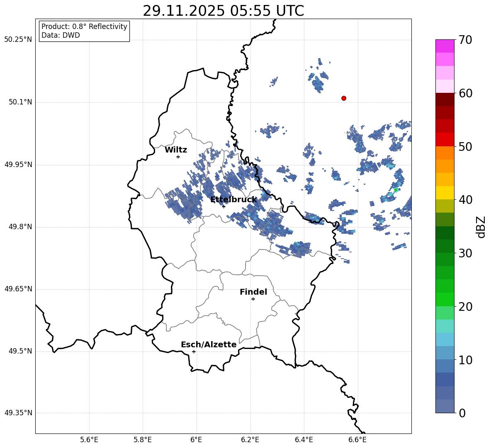Click the 49.5°N latitude label

click(x=20, y=351)
